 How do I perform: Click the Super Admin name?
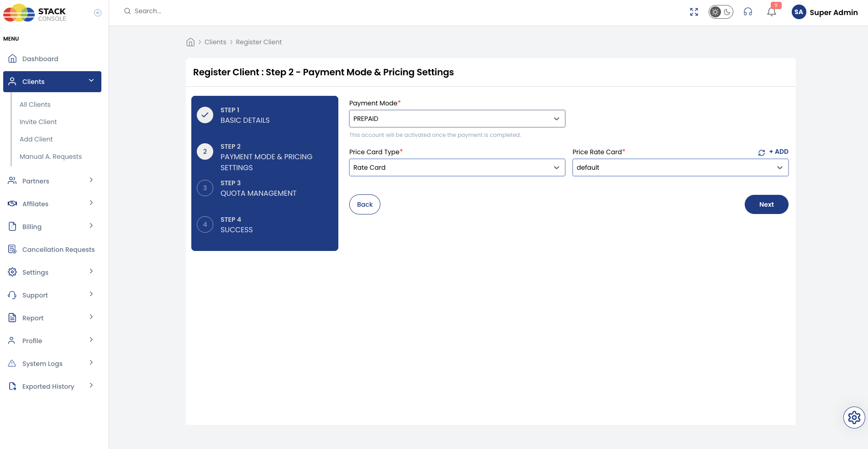834,12
